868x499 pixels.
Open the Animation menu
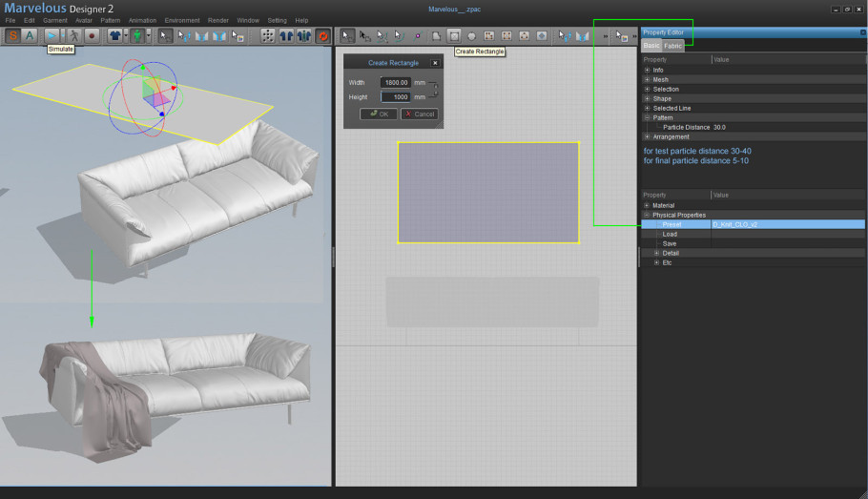click(142, 20)
